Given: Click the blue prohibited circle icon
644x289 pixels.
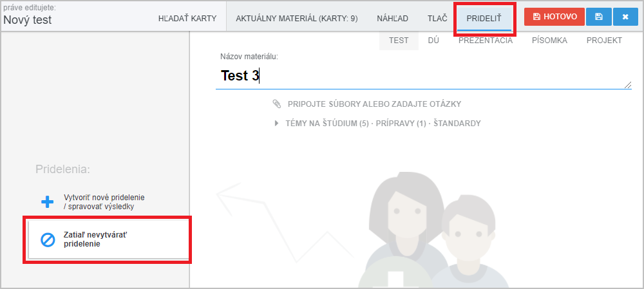Looking at the screenshot, I should click(x=48, y=239).
